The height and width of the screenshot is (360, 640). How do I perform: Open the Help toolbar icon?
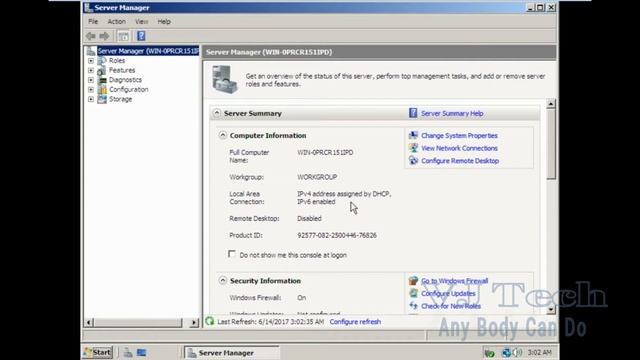141,36
